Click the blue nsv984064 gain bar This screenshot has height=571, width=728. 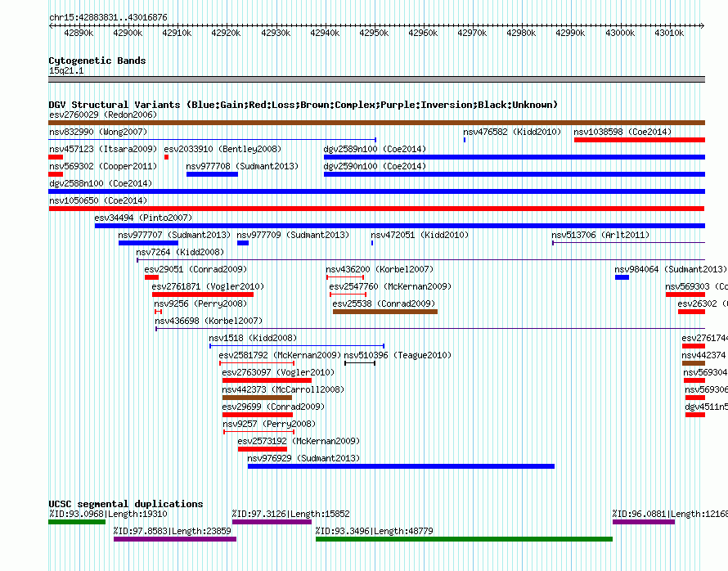(x=622, y=277)
